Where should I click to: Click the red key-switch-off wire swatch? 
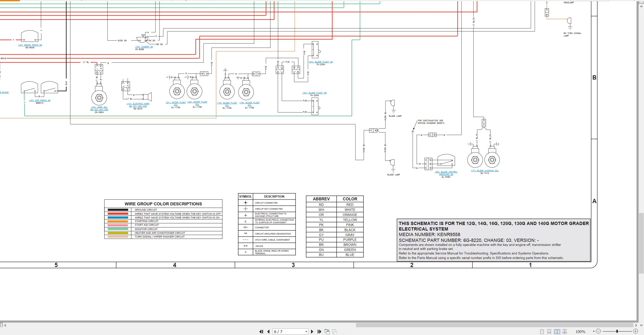(x=118, y=214)
